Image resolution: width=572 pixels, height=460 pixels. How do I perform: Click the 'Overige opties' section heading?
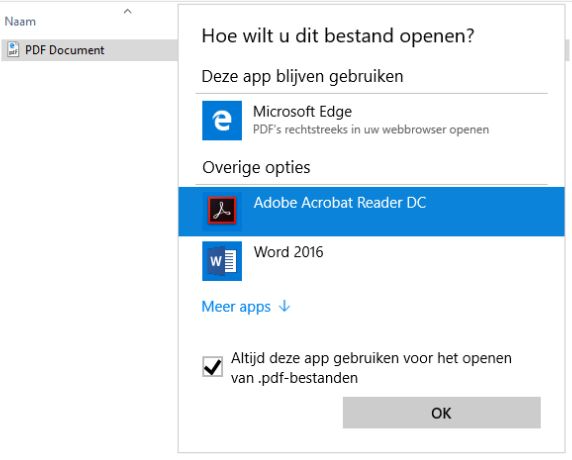256,168
